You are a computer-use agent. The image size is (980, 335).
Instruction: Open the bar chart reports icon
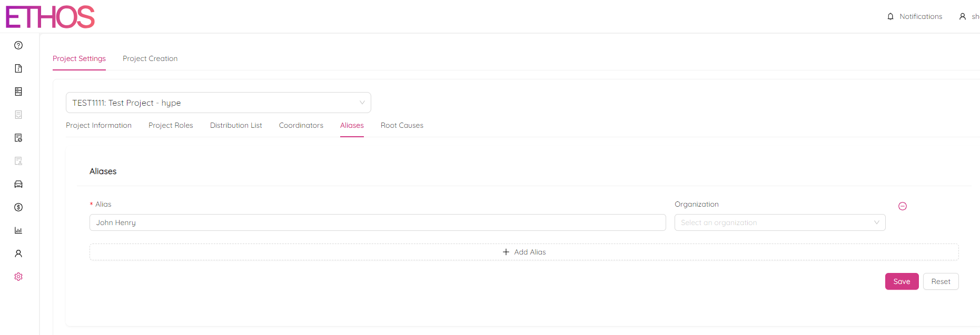click(x=18, y=230)
